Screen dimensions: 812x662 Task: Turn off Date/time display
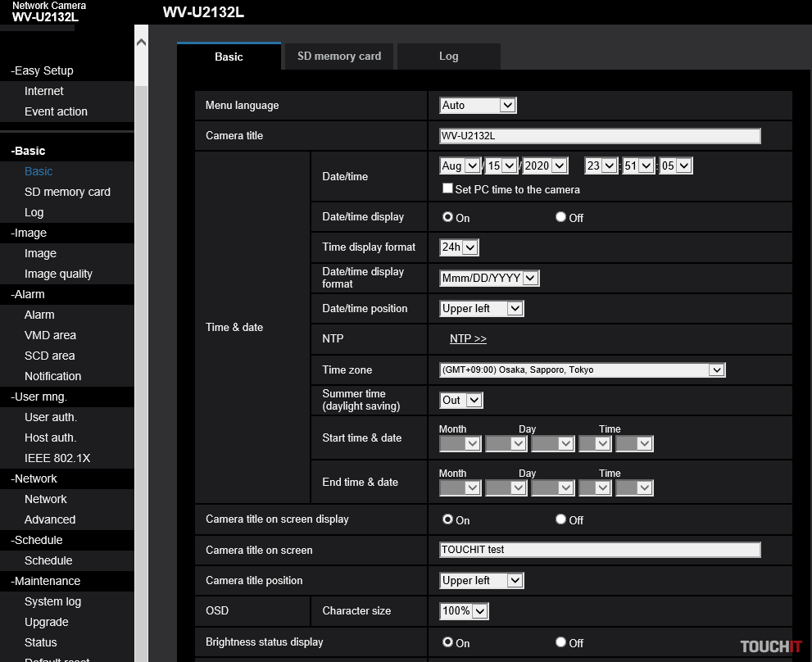pyautogui.click(x=560, y=216)
